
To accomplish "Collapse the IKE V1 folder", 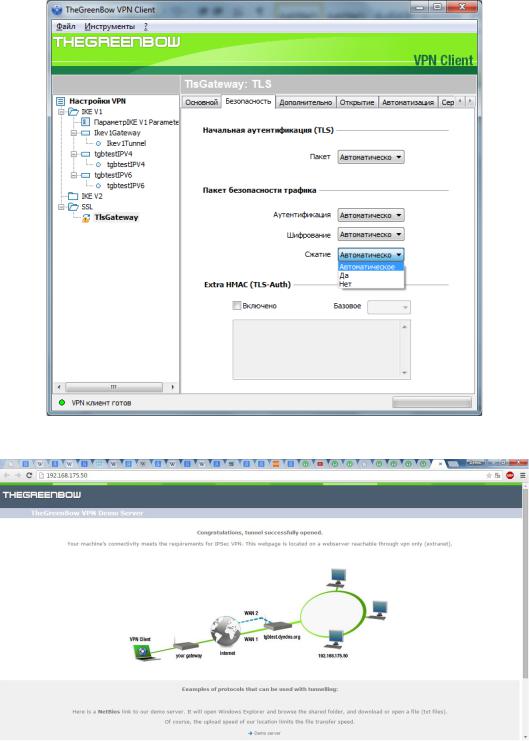I will tap(61, 112).
